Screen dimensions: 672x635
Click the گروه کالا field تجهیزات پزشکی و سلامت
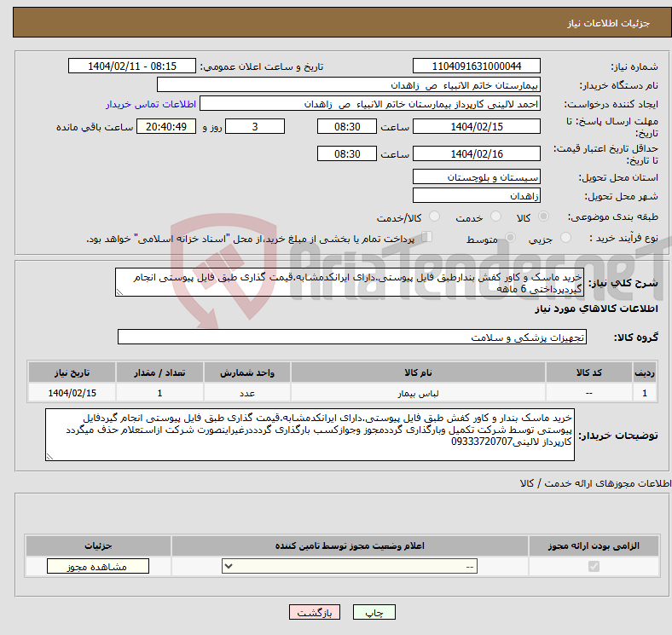[352, 338]
